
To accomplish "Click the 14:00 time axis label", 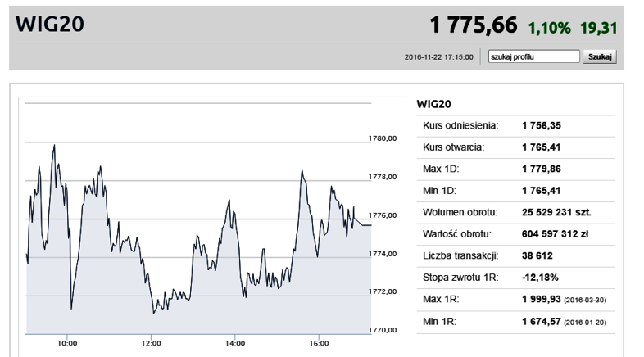I will tap(235, 343).
